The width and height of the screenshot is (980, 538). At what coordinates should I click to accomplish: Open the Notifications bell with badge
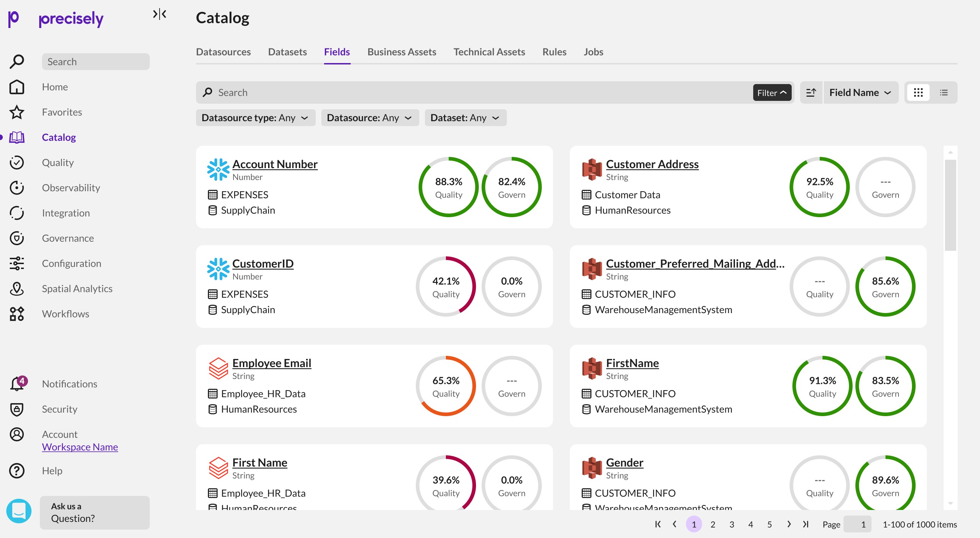18,384
